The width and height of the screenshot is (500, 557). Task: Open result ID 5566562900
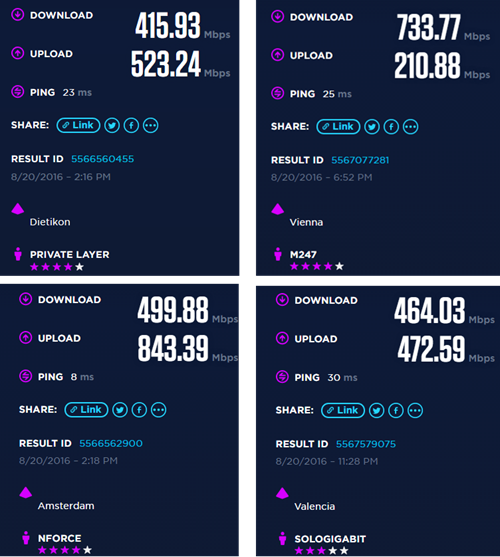coord(111,443)
